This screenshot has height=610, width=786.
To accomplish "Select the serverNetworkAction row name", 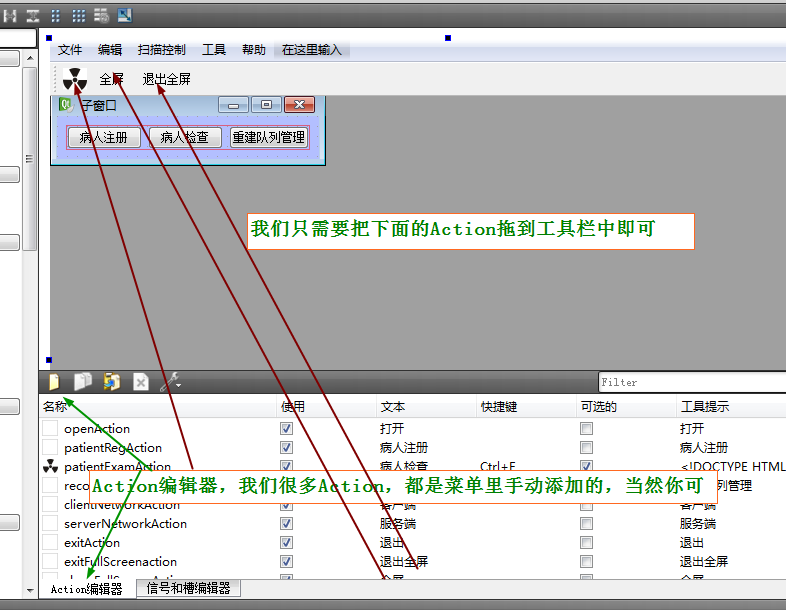I will coord(125,524).
